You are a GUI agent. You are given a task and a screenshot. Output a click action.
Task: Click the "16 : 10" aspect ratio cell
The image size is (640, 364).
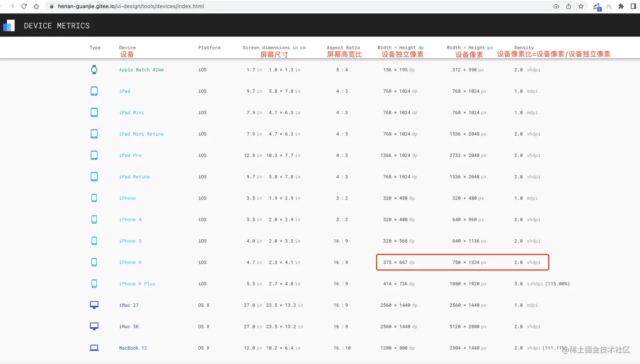pos(342,348)
